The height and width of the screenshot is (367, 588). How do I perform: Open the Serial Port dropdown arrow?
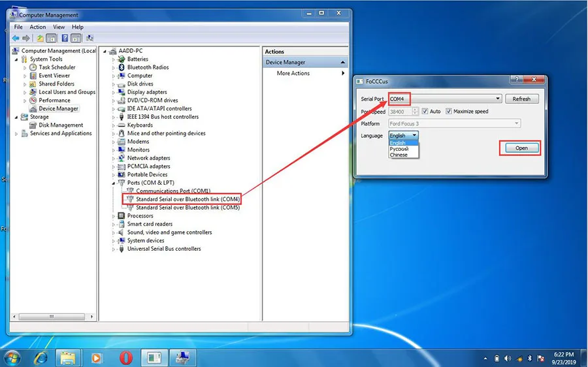point(498,99)
